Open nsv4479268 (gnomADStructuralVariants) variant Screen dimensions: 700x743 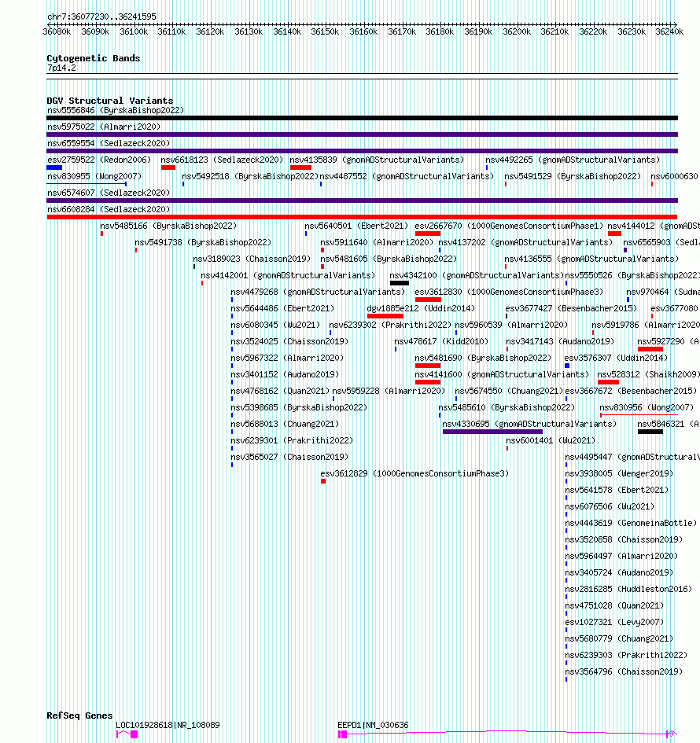(x=318, y=292)
